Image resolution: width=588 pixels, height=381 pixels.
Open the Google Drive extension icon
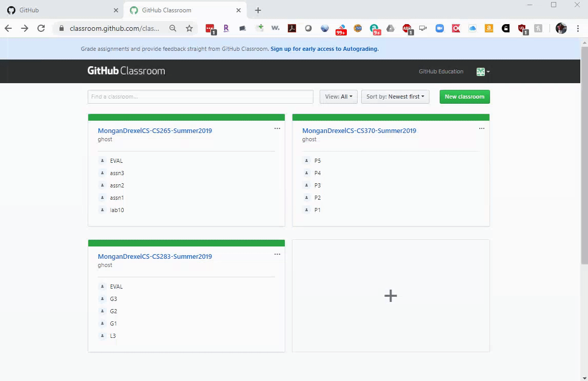[390, 28]
